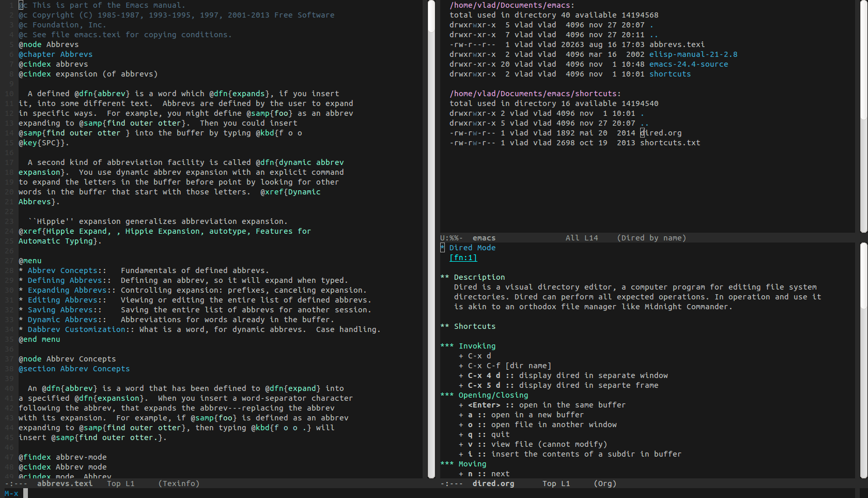Image resolution: width=868 pixels, height=498 pixels.
Task: Click the "Saving Abbrevs" menu entry
Action: (x=60, y=310)
